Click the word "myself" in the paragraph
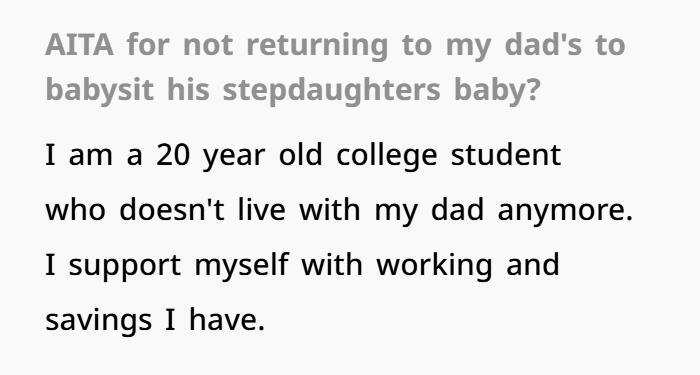700x375 pixels. click(242, 266)
